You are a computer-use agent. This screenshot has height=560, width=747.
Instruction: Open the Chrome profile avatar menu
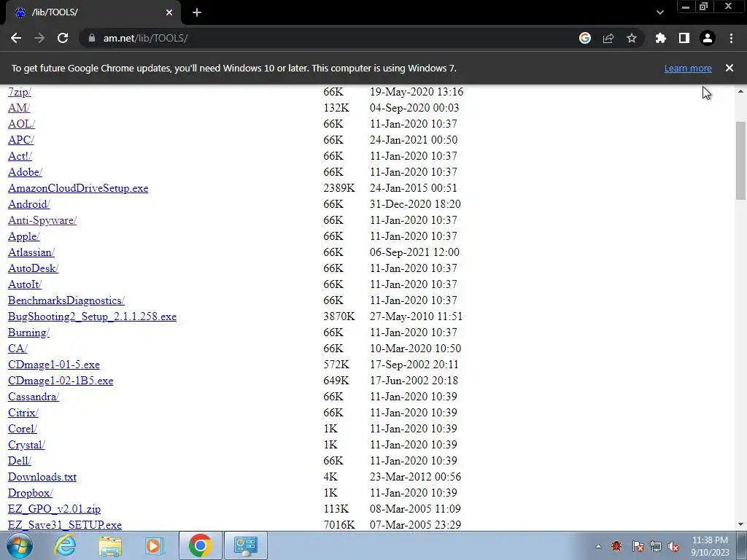tap(708, 38)
